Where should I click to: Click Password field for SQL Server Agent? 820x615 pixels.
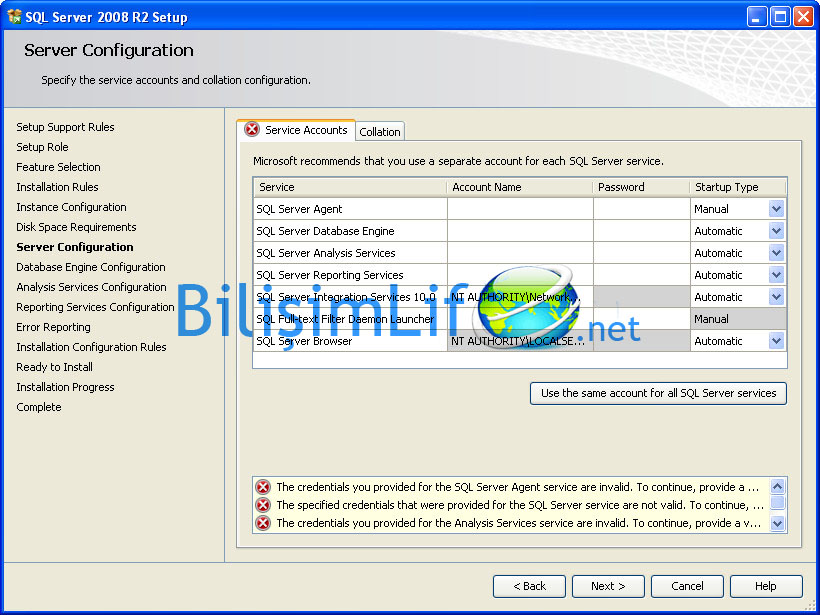(642, 209)
